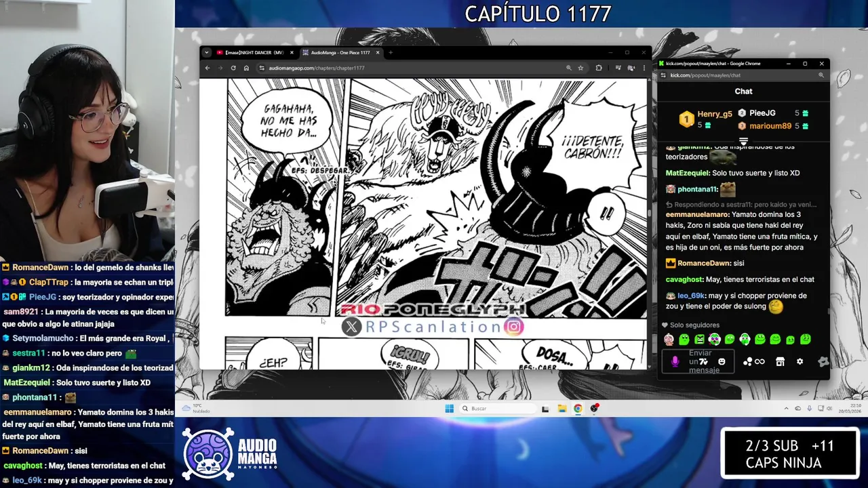The image size is (868, 488).
Task: Click the manga page vertical scrollbar
Action: coord(649,213)
